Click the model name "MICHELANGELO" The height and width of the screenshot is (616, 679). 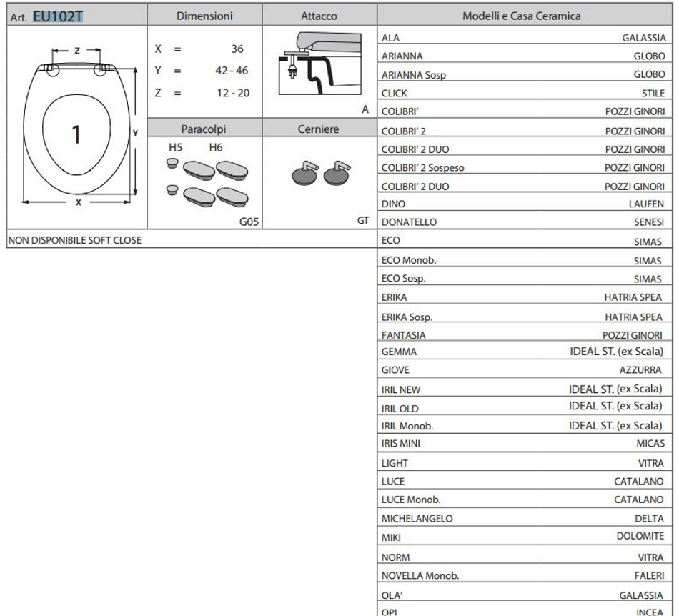tap(417, 519)
